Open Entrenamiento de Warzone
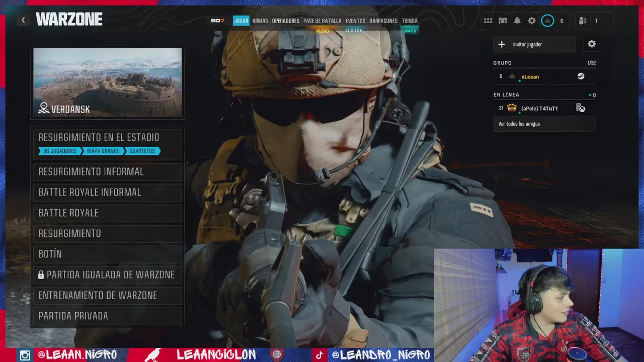 click(x=107, y=296)
